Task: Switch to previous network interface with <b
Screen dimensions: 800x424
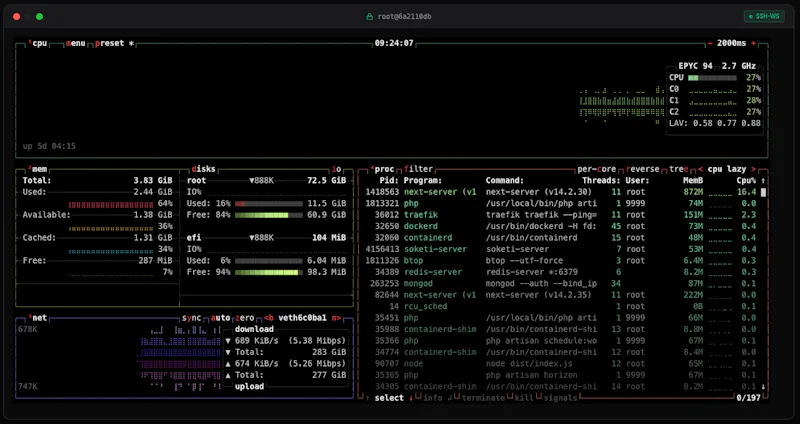Action: pyautogui.click(x=269, y=318)
